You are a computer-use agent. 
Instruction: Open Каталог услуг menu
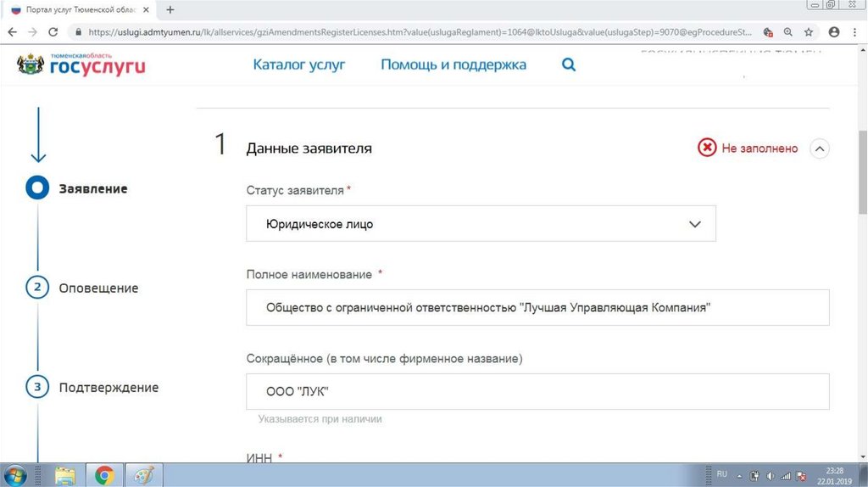[x=299, y=64]
